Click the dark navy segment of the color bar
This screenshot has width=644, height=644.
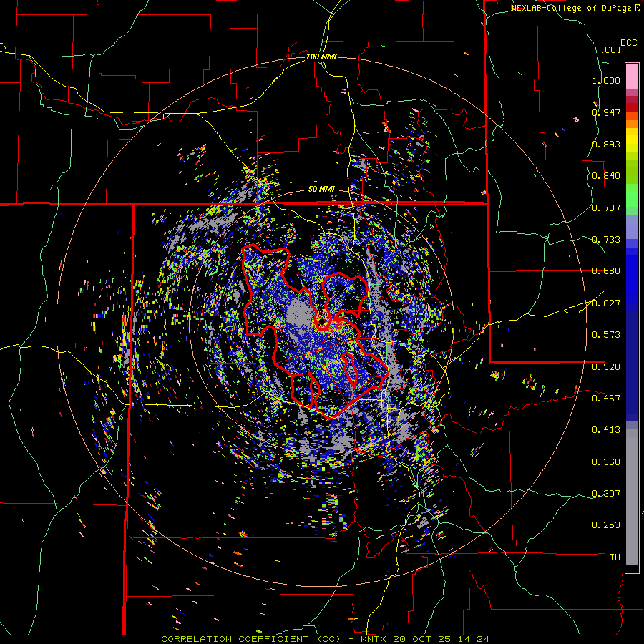[x=632, y=366]
